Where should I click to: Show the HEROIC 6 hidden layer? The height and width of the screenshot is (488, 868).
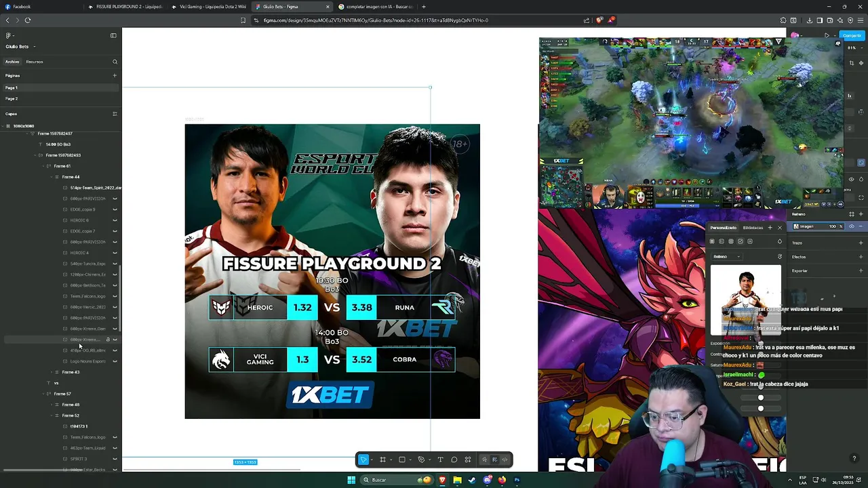click(115, 220)
